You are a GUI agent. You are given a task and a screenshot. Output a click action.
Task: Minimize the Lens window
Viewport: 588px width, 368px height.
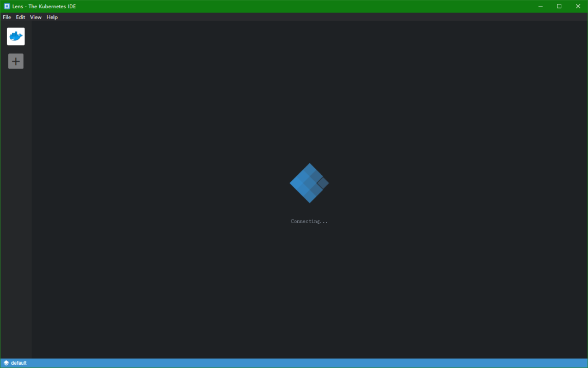point(541,7)
